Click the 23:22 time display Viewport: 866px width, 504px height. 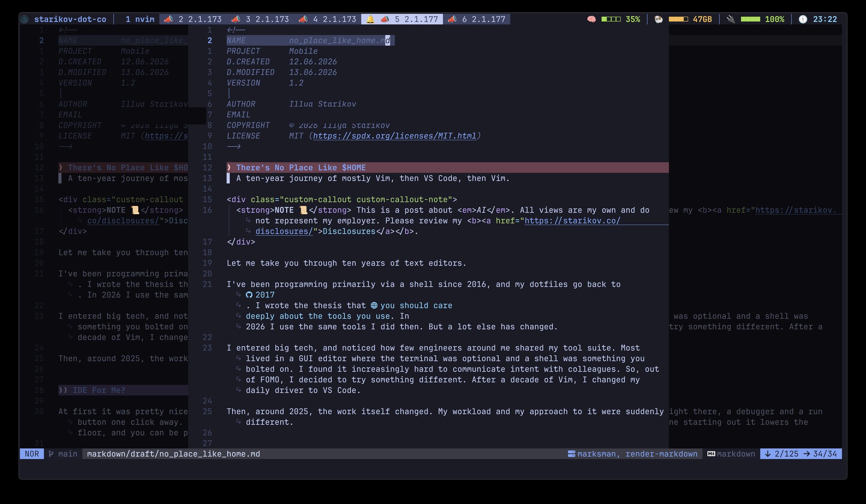pos(825,19)
